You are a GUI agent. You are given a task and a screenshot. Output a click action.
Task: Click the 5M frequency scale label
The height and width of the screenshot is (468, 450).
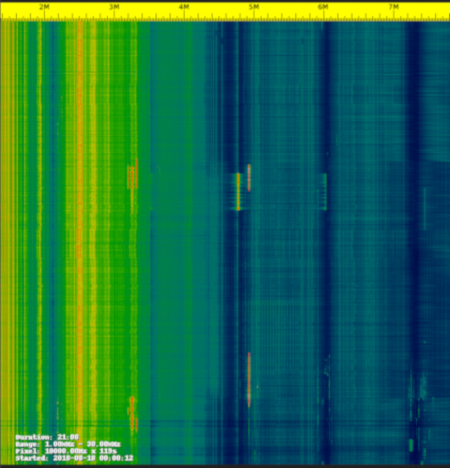coord(254,7)
